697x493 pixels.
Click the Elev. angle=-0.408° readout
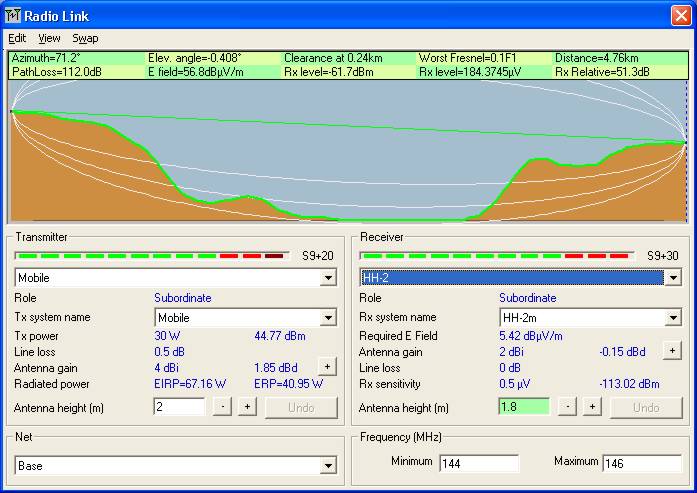pos(194,58)
